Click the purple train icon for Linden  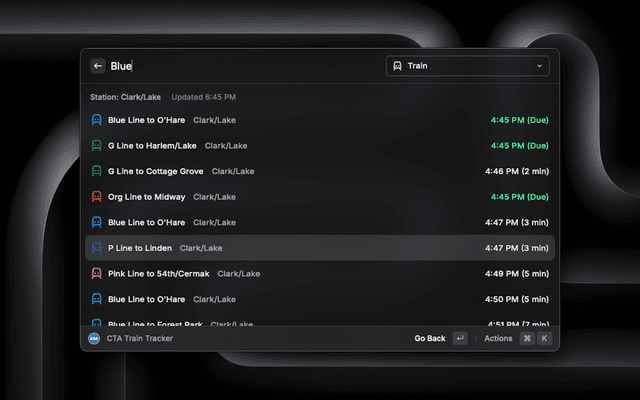[96, 248]
